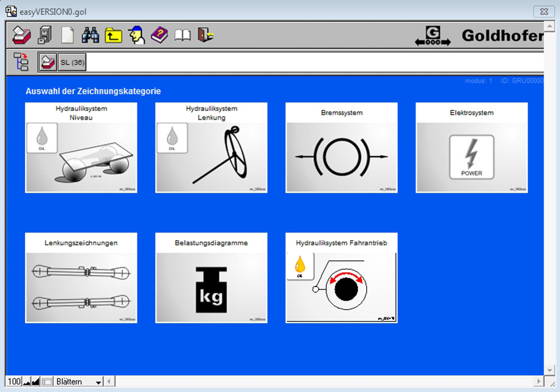Click the red card index icon in top toolbar

[22, 35]
